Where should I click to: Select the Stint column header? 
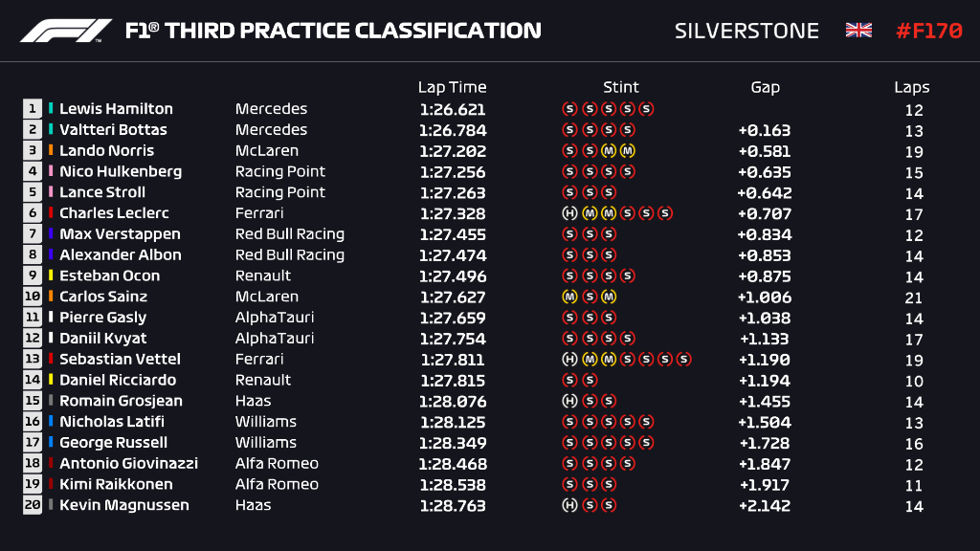[621, 87]
